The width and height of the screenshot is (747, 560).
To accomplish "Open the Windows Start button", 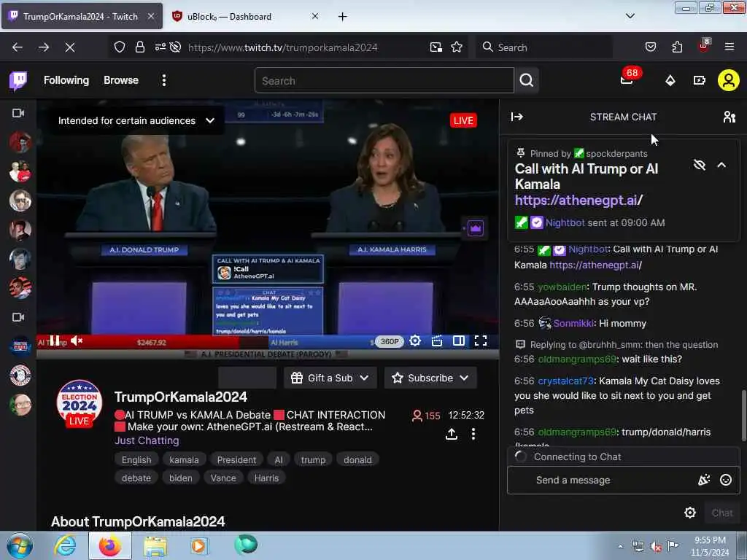I will click(20, 545).
